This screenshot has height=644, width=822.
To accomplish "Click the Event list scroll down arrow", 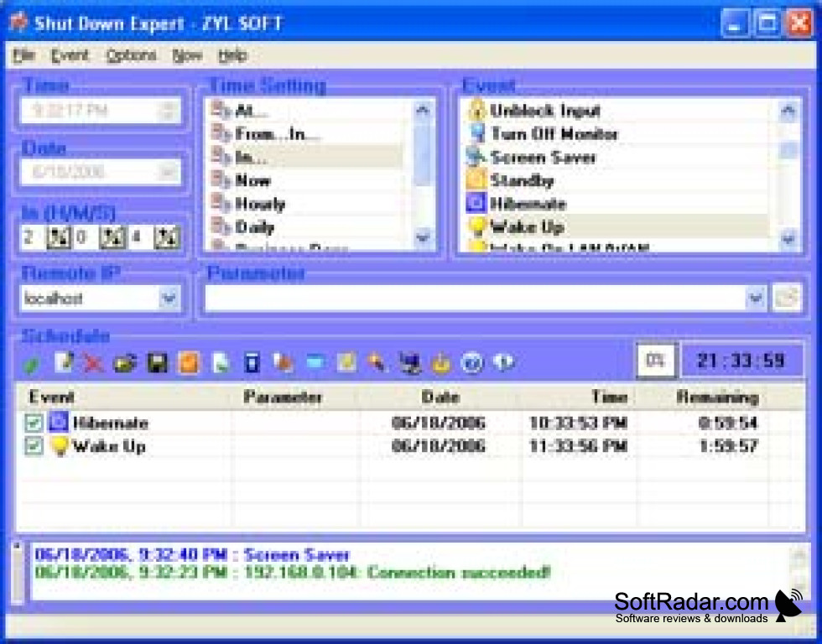I will (788, 239).
